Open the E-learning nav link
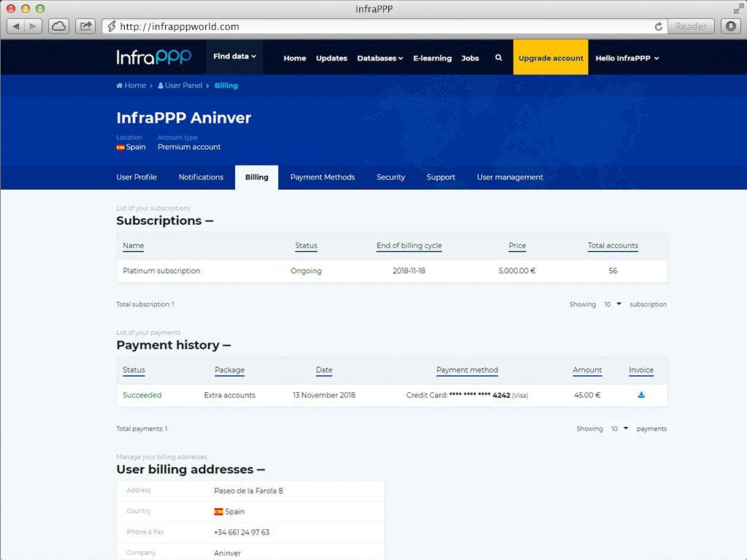This screenshot has width=747, height=560. [432, 58]
